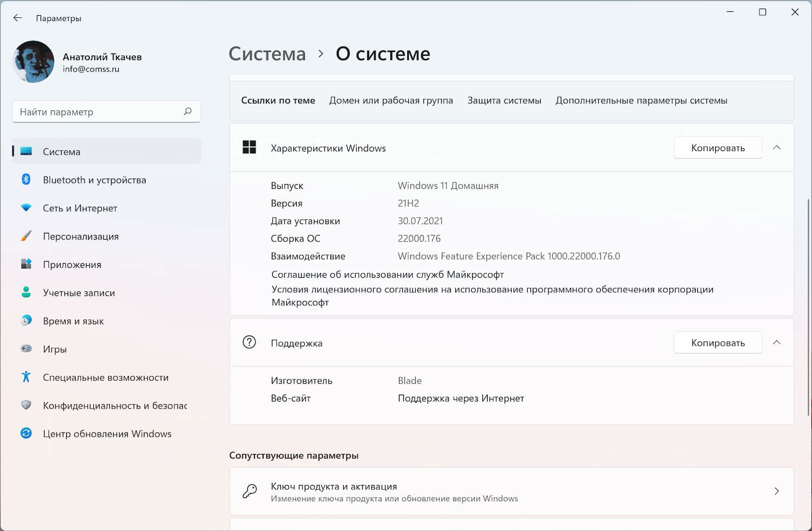Collapse the Поддержка section
812x531 pixels.
click(x=777, y=342)
